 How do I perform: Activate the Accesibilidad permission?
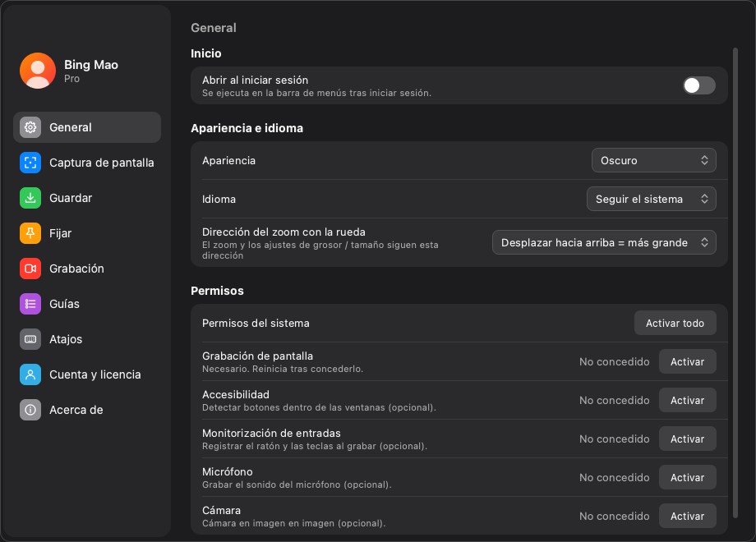click(688, 401)
